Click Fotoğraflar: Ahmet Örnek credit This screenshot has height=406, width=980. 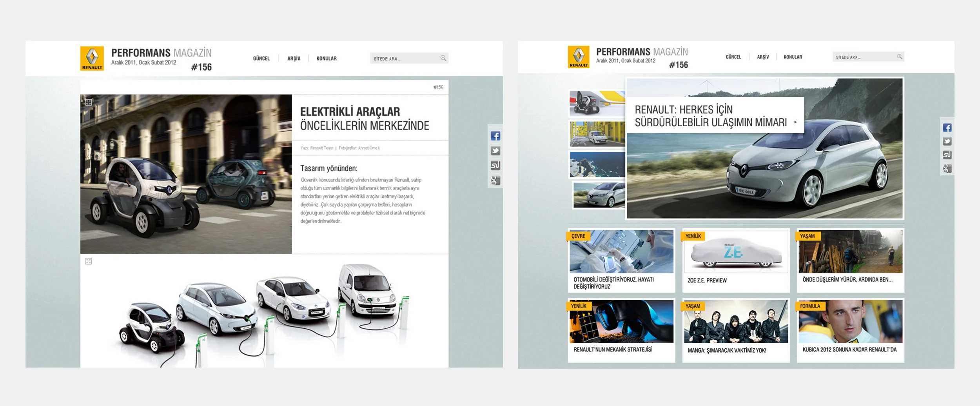(x=359, y=148)
